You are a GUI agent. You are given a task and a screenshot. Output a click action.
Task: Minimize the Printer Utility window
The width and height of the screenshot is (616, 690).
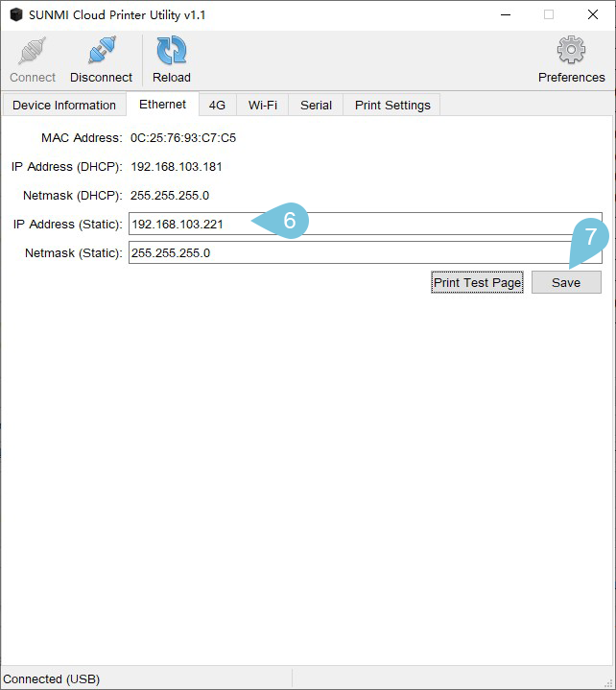504,15
